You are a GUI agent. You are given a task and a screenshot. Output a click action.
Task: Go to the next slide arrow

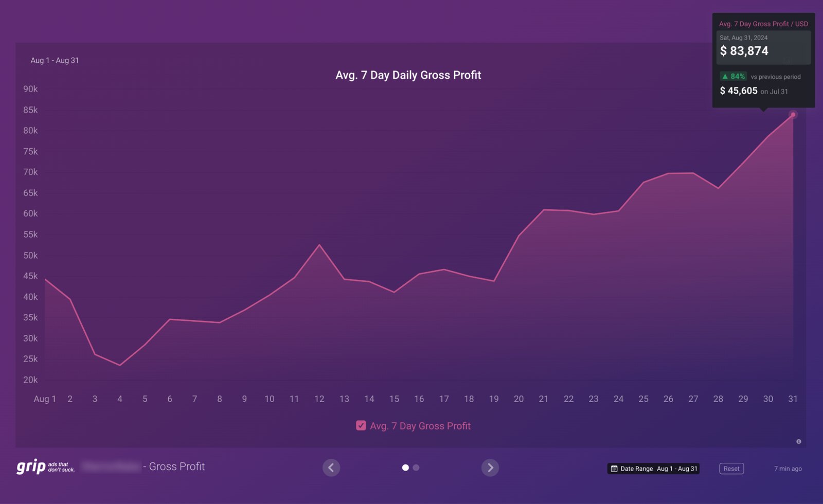pyautogui.click(x=490, y=467)
